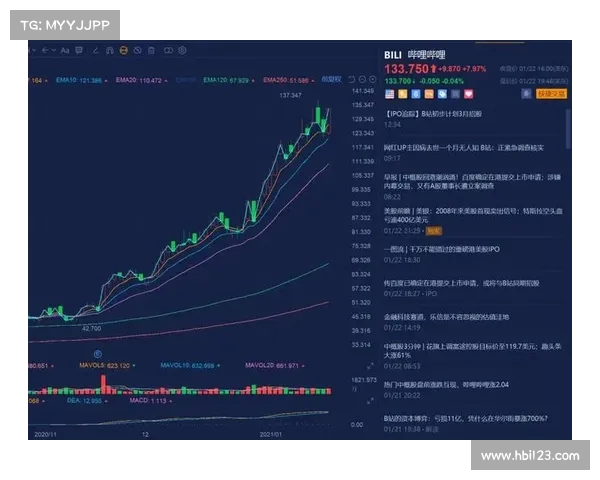
Task: Click the pink heart favorite icon
Action: point(469,94)
